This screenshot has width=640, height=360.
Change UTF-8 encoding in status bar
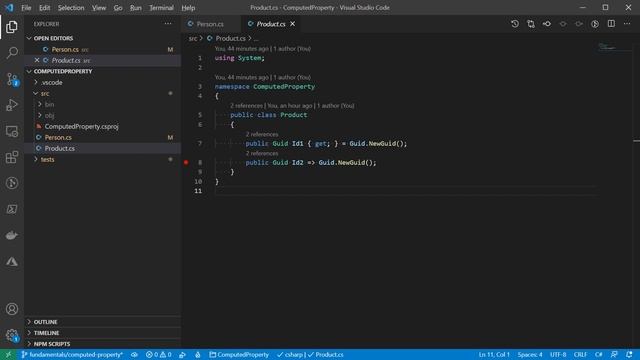point(558,355)
